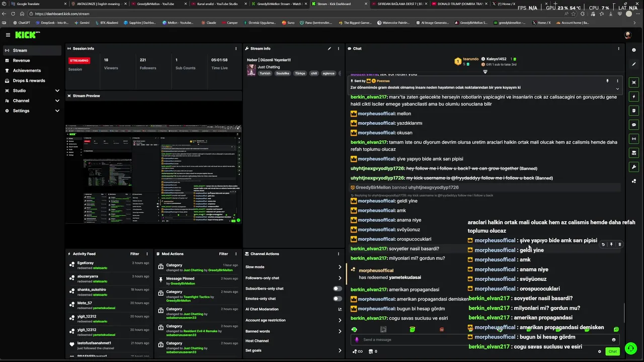Toggle the channel actions widget icon in sidebar
The height and width of the screenshot is (362, 644).
633,152
